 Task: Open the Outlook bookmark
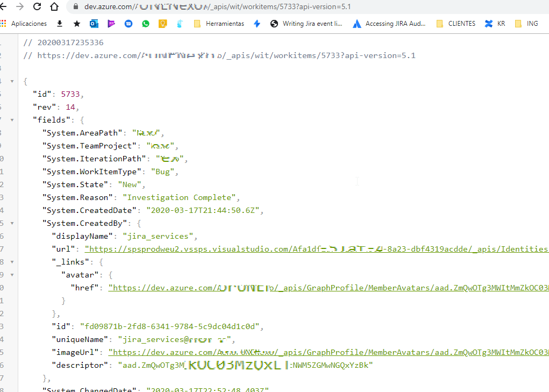[x=94, y=24]
